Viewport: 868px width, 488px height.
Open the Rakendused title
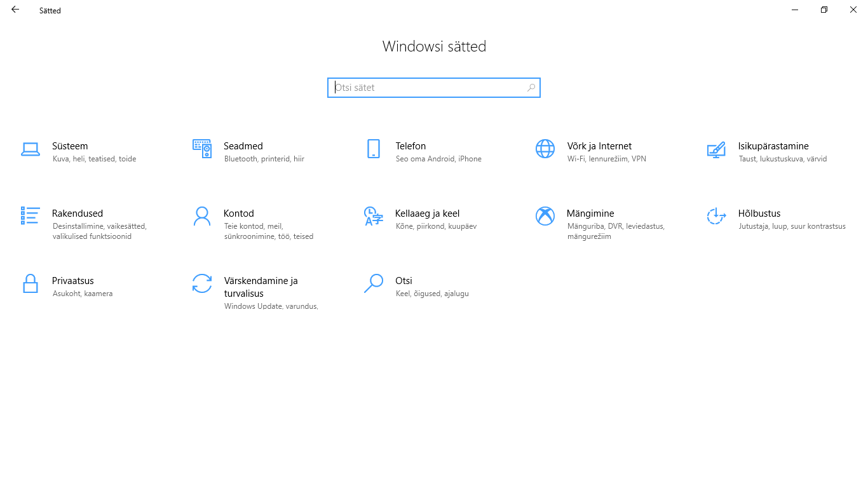coord(78,213)
